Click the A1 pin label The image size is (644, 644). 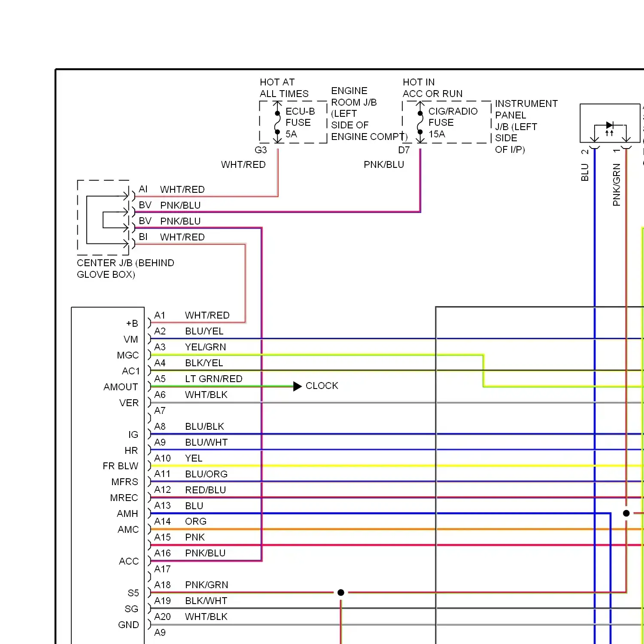pyautogui.click(x=160, y=316)
